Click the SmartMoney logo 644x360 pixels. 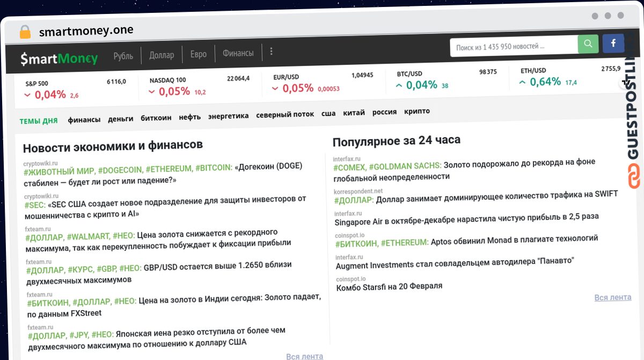click(59, 58)
